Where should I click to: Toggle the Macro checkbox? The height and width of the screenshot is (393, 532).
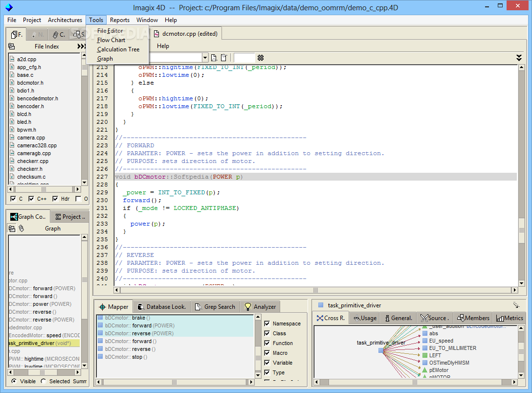[267, 353]
